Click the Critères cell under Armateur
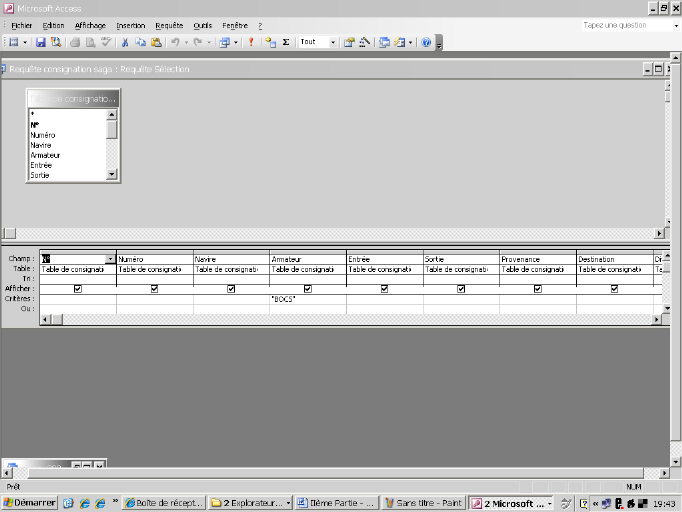Screen dimensions: 682x512 tap(307, 299)
